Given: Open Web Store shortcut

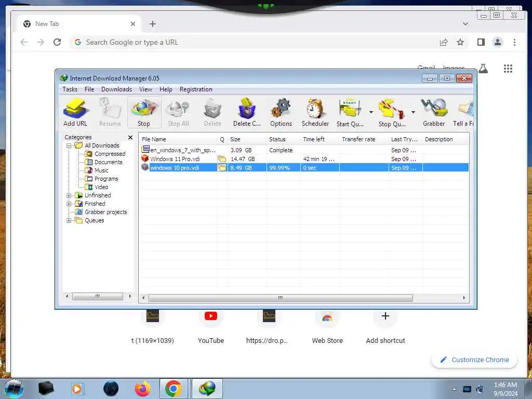Looking at the screenshot, I should pos(327,326).
